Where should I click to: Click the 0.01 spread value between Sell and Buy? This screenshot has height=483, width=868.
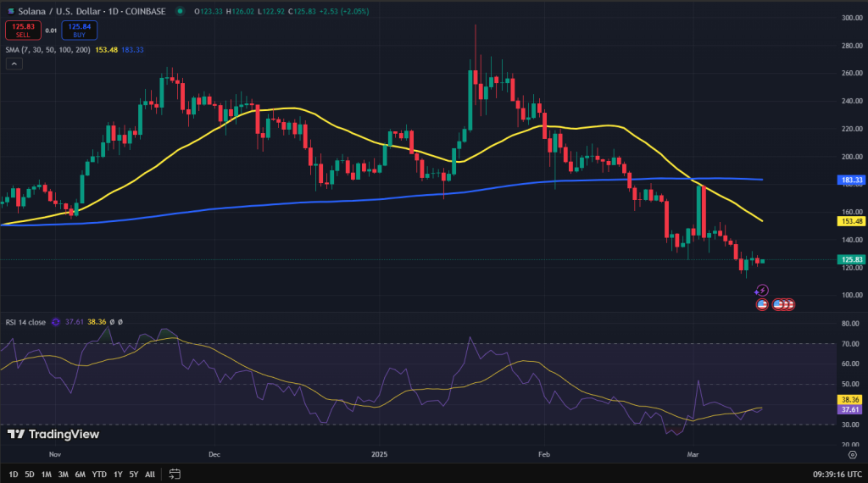[x=51, y=31]
